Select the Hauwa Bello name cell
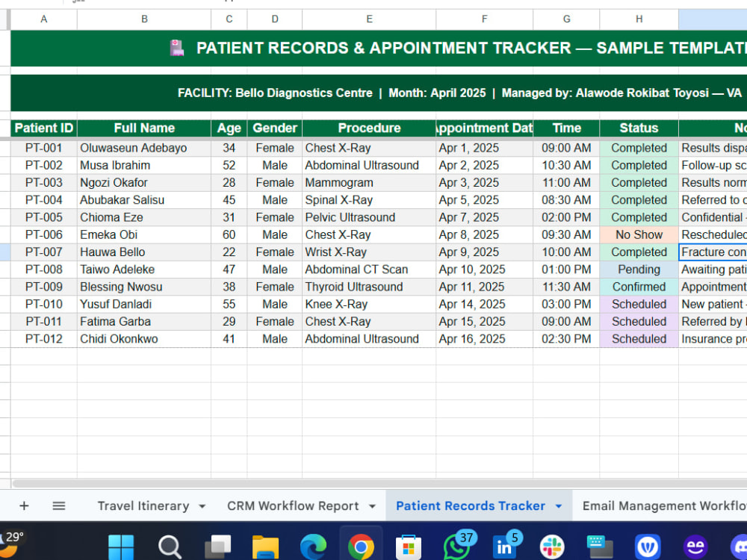 [144, 252]
